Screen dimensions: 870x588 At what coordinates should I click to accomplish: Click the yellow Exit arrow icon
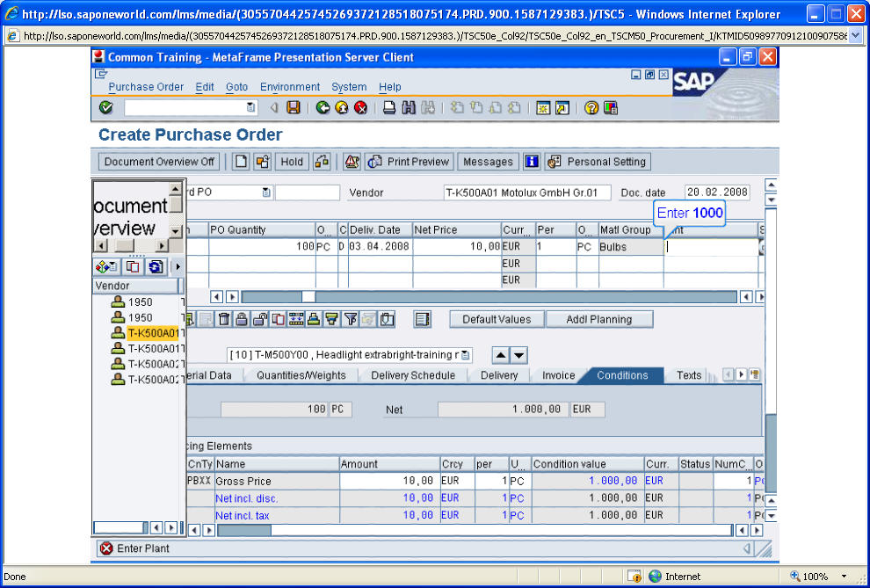pos(342,107)
